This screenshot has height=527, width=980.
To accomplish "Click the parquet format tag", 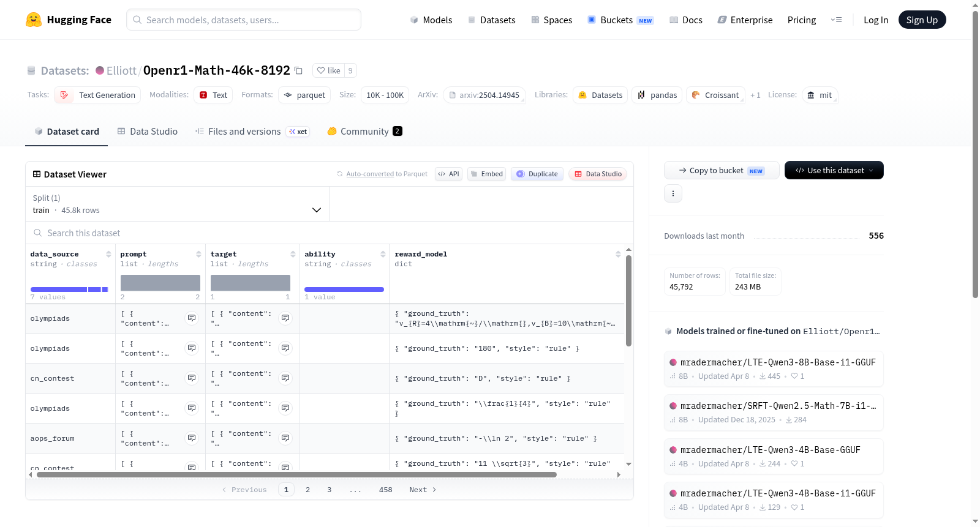I will pos(304,95).
